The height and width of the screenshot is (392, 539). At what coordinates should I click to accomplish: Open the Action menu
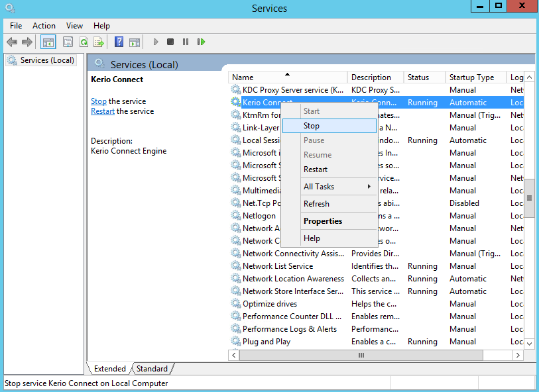coord(44,26)
